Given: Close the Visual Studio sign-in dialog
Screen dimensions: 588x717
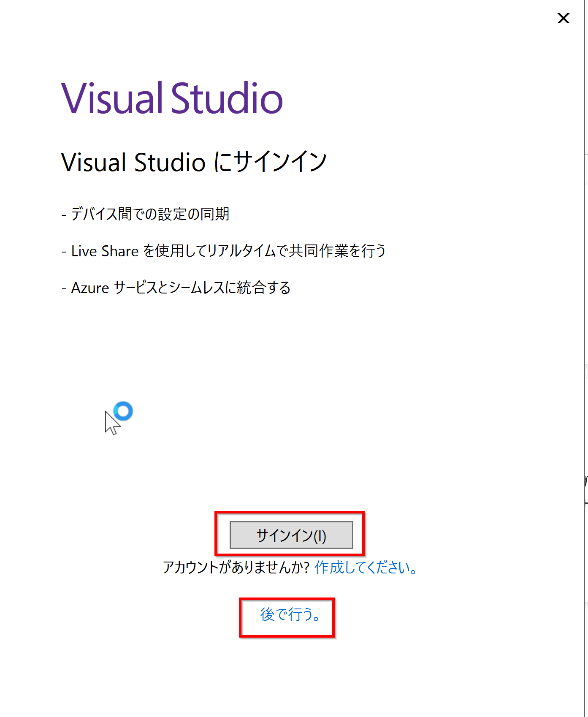Looking at the screenshot, I should tap(564, 18).
